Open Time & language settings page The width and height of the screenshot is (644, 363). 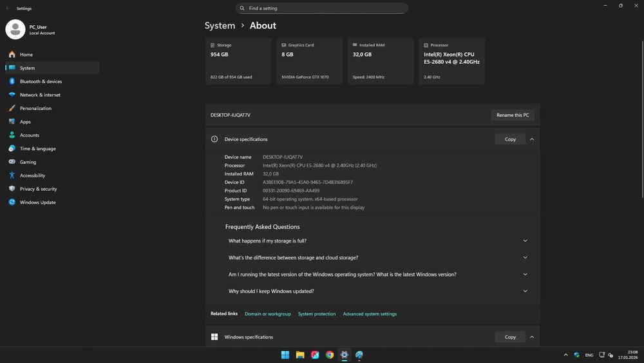click(37, 149)
